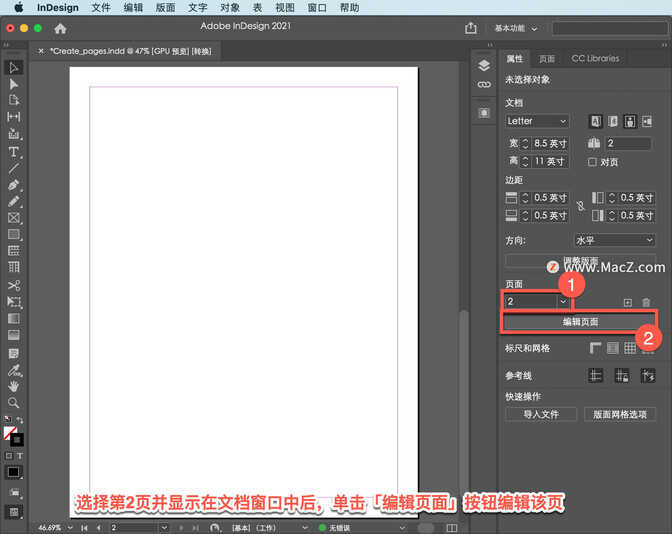
Task: Toggle document grid icon
Action: point(630,348)
